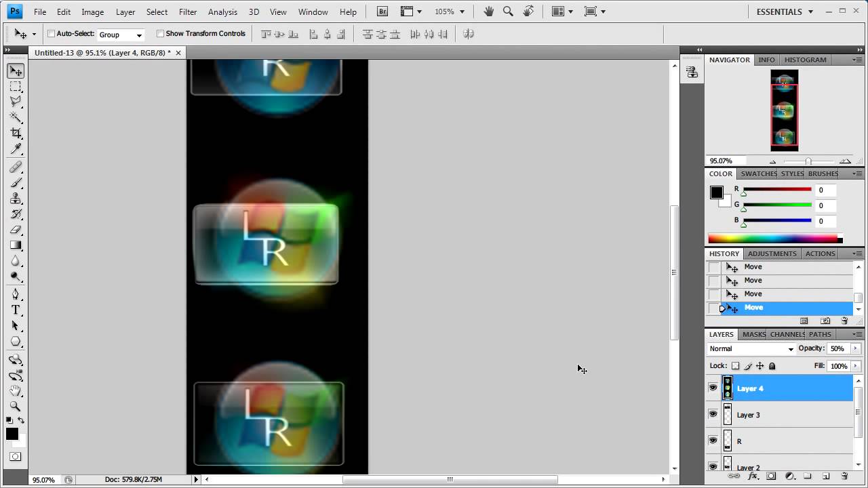Select the Lasso tool
The width and height of the screenshot is (868, 488).
tap(16, 102)
